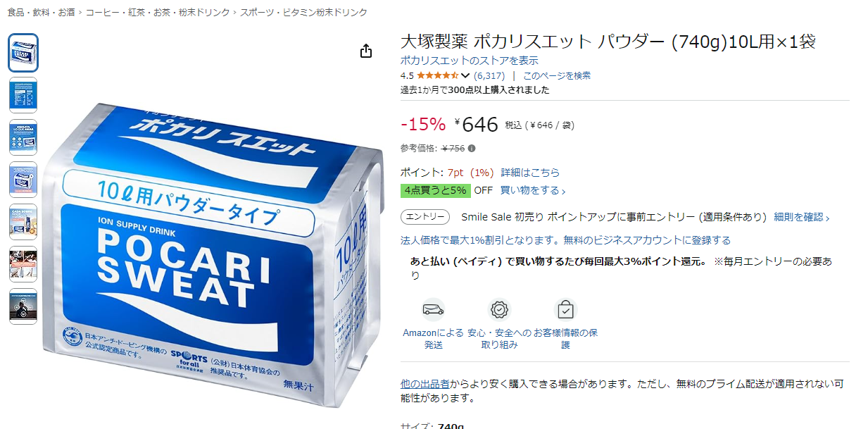This screenshot has width=868, height=429.
Task: Visit the ポカリスエットのストアを表示 store link
Action: 470,61
